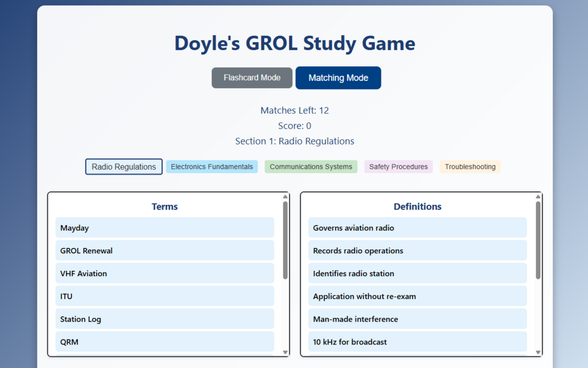588x368 pixels.
Task: Open the Radio Regulations section tab
Action: [x=124, y=167]
